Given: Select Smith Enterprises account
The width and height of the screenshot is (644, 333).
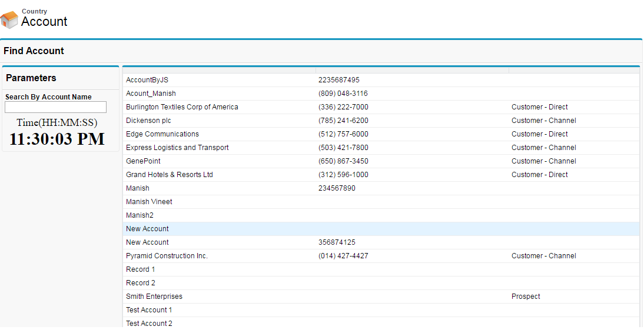Looking at the screenshot, I should (154, 297).
